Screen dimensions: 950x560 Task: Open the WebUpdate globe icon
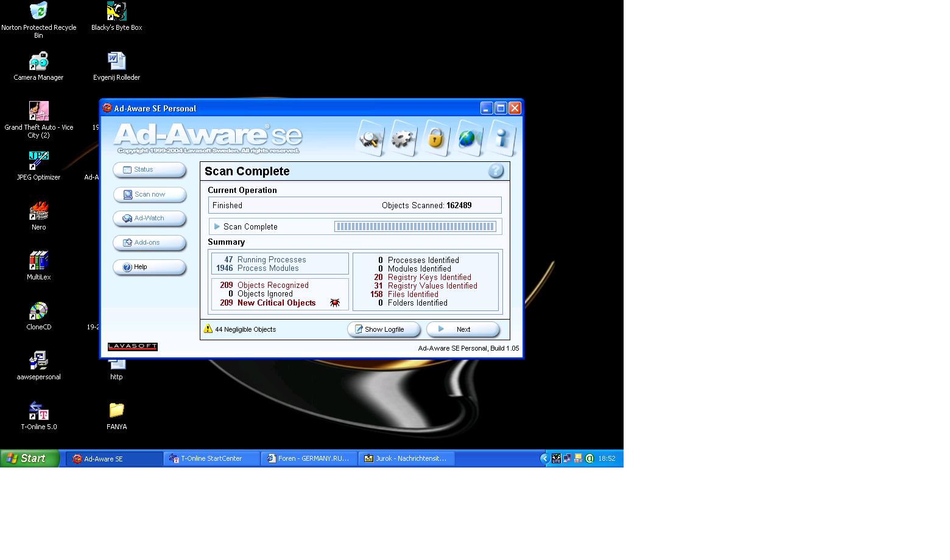point(468,138)
